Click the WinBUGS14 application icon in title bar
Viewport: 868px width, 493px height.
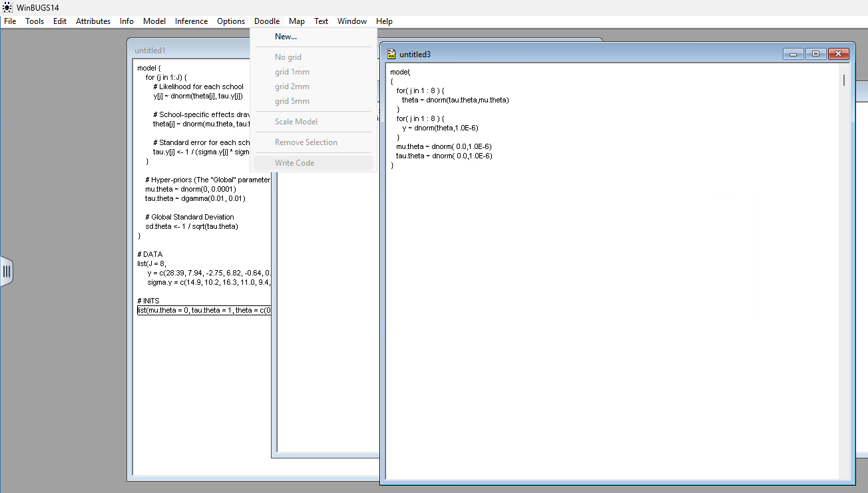tap(7, 7)
